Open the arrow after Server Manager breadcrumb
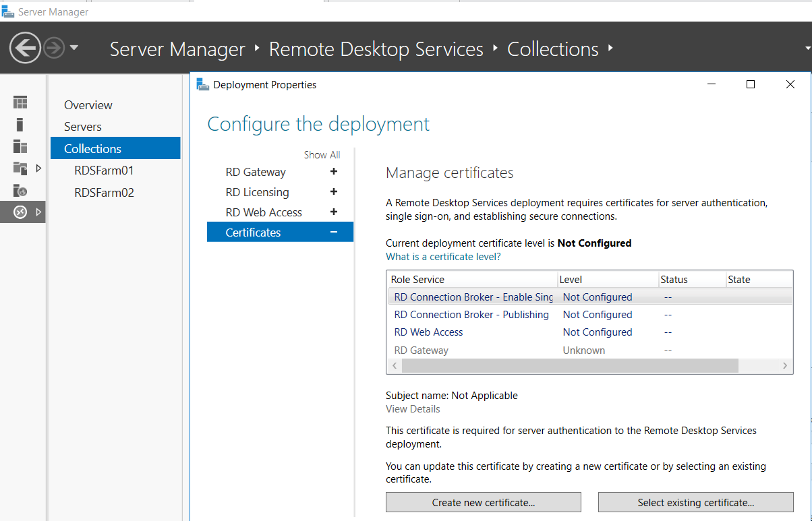 [x=257, y=49]
